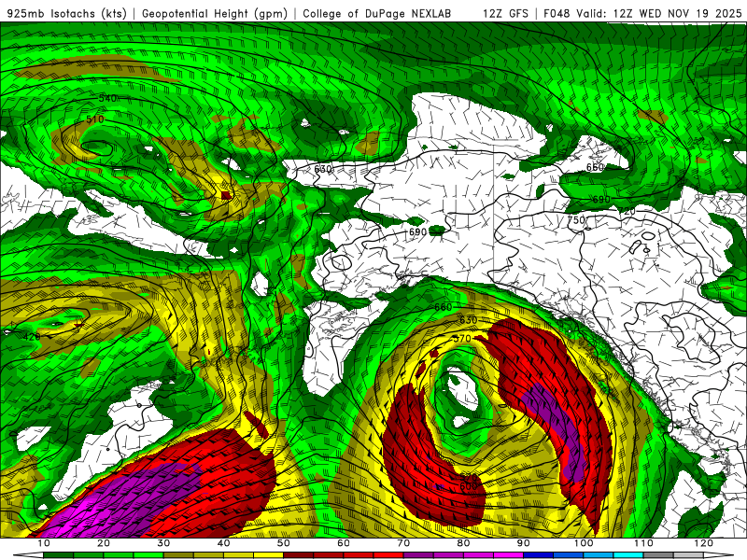Click the 420 height contour label
Image resolution: width=747 pixels, height=560 pixels.
(32, 337)
